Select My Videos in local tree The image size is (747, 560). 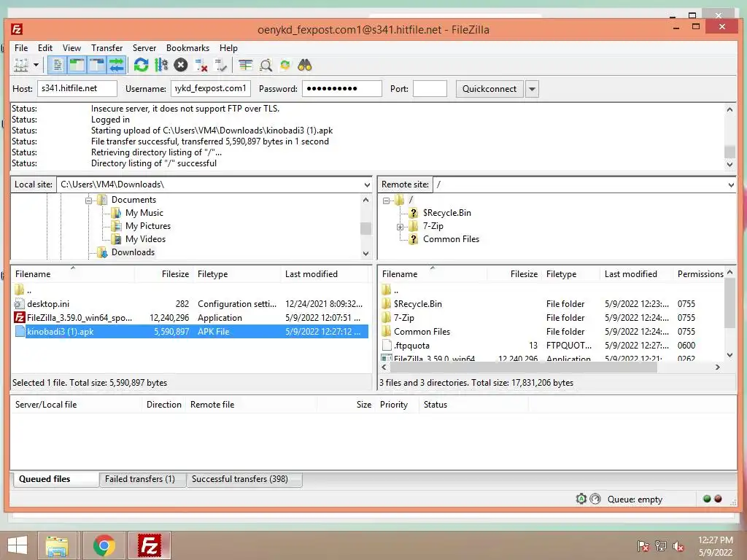tap(145, 239)
